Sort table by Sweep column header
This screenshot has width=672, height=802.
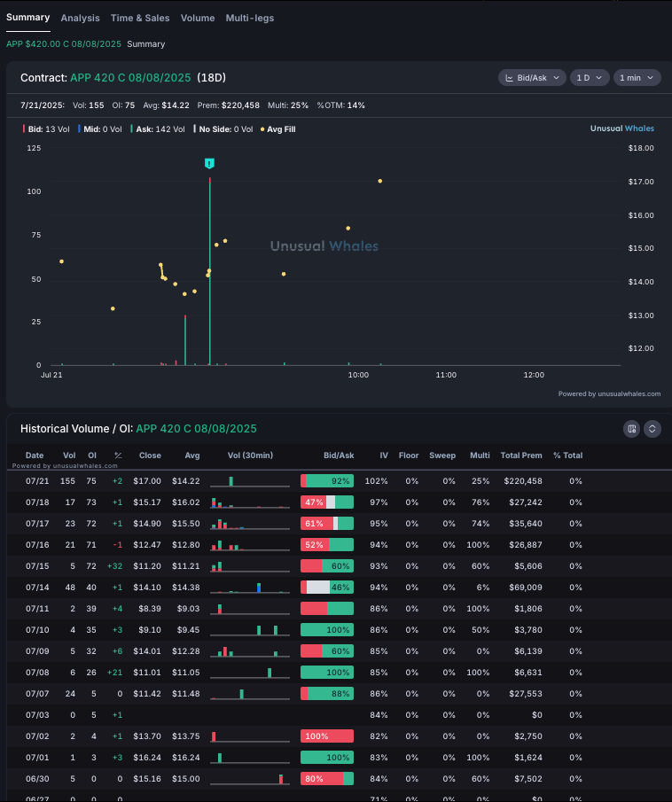442,456
